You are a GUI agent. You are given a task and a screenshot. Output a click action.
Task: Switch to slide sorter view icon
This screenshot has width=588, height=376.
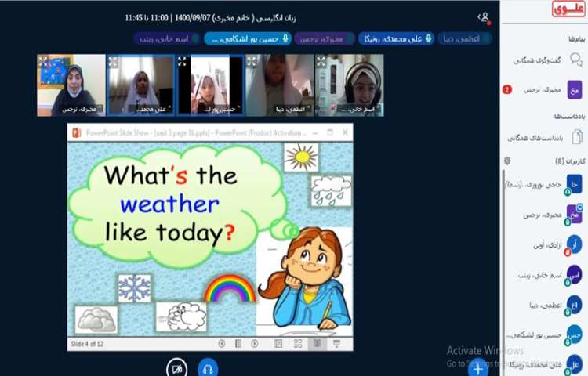298,343
